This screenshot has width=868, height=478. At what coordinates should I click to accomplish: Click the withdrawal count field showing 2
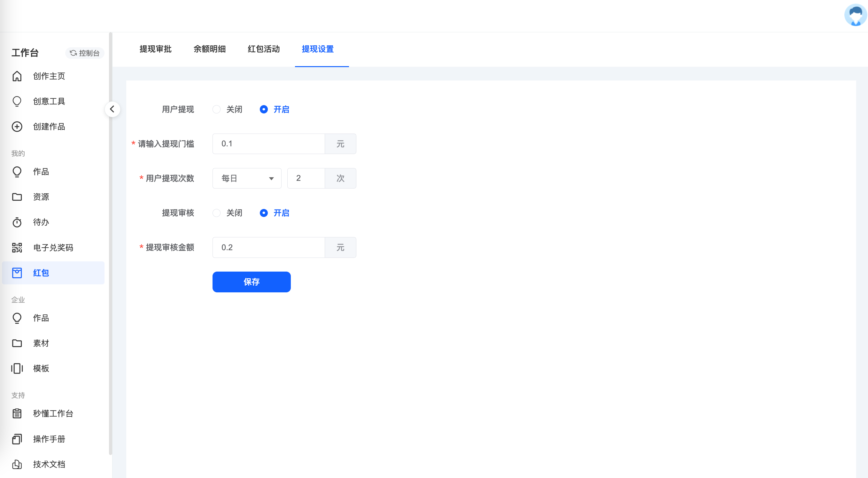click(x=306, y=178)
